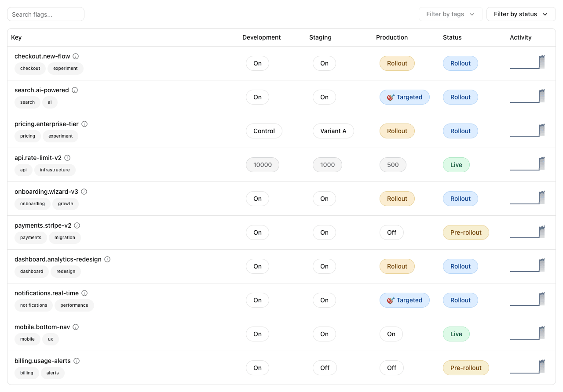
Task: Click the target icon on notifications.real-time's badge
Action: (x=391, y=300)
